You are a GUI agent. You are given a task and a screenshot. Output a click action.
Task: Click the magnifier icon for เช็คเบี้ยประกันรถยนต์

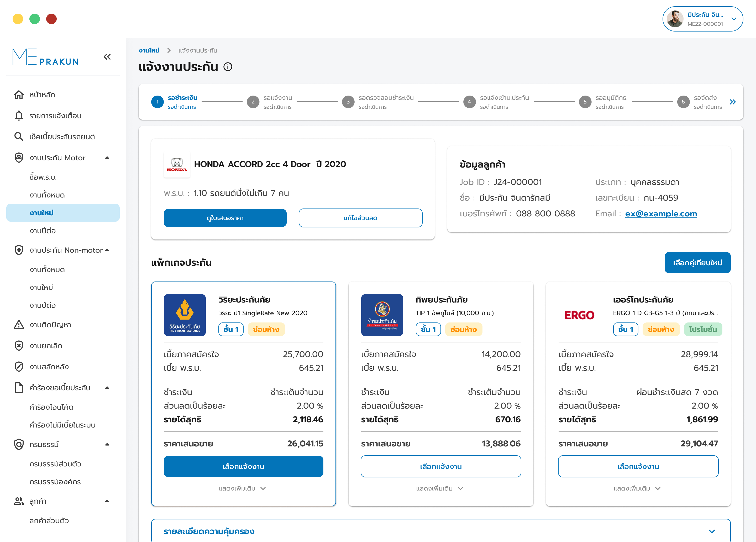click(x=19, y=137)
